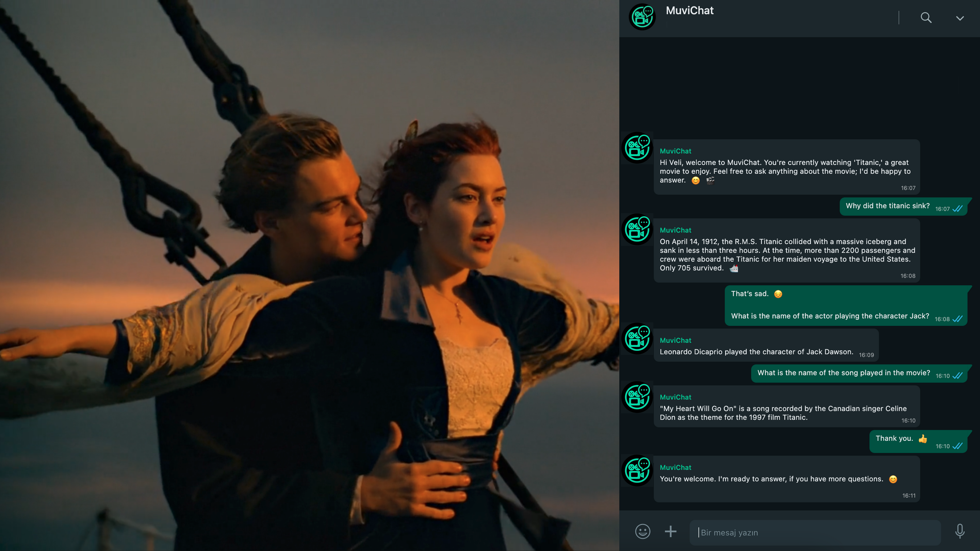This screenshot has height=551, width=980.
Task: Click the thumbs-up emoji in 'Thank you.'
Action: [x=922, y=439]
